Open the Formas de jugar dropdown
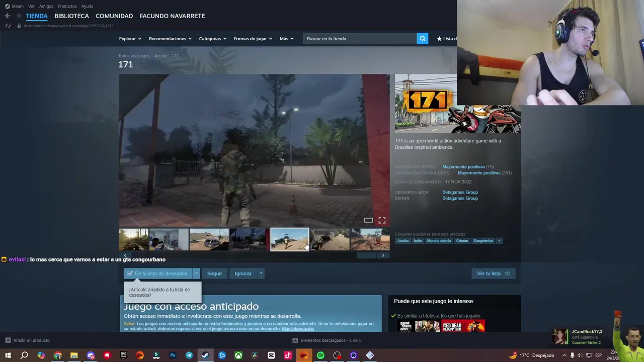 click(x=253, y=39)
